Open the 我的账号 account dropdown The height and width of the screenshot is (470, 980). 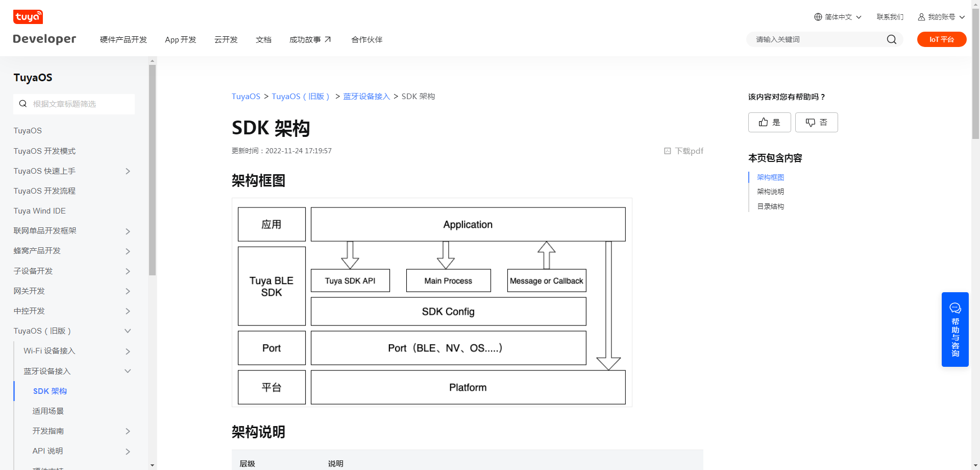pos(941,17)
